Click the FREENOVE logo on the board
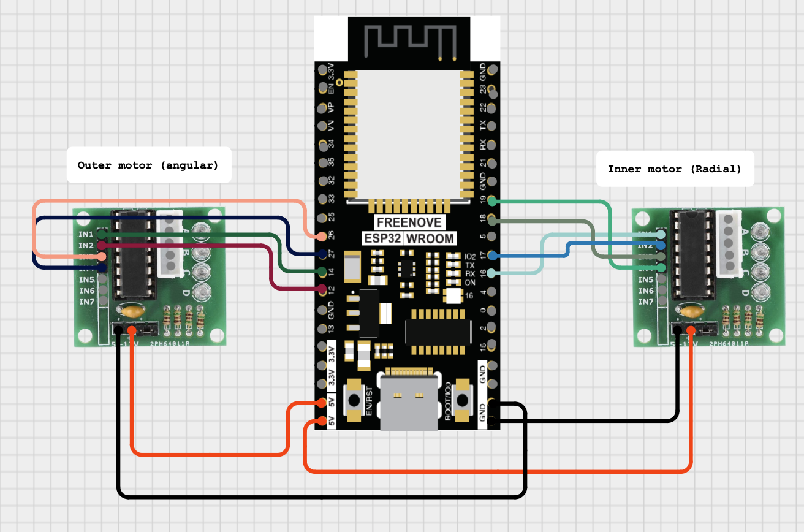Screen dimensions: 804x532 [x=409, y=224]
